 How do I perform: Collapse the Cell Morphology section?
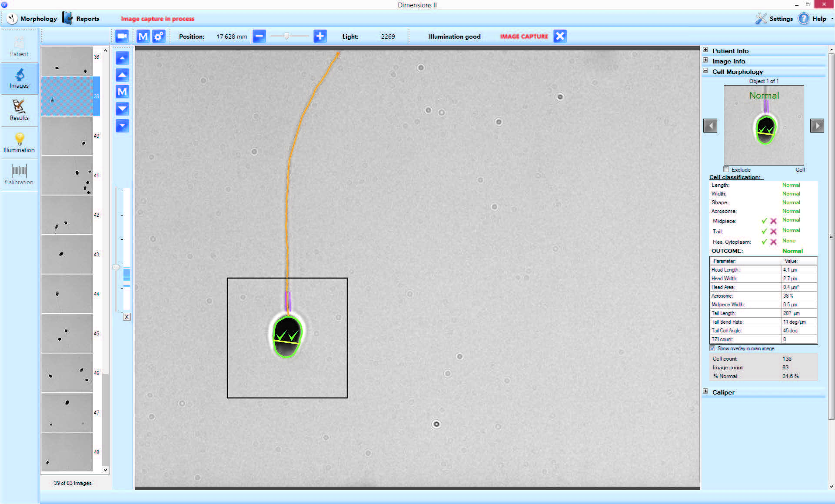(x=705, y=71)
